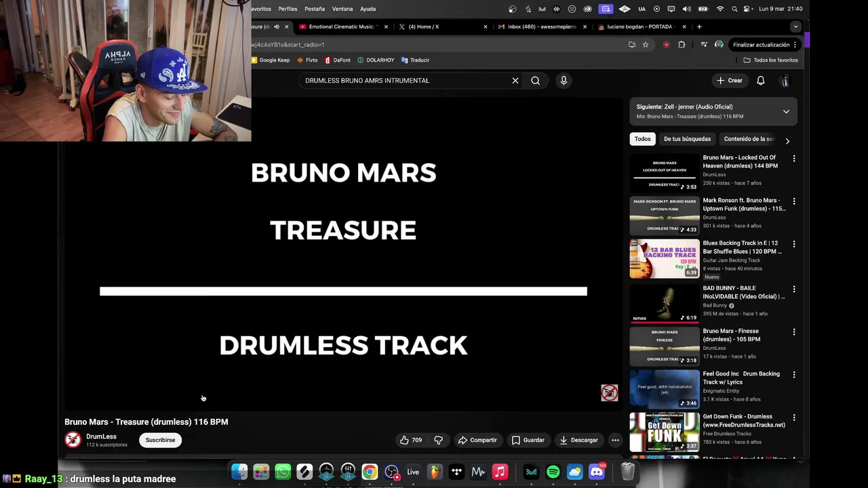Install page as app from address bar icon
This screenshot has height=488, width=868.
click(x=632, y=45)
